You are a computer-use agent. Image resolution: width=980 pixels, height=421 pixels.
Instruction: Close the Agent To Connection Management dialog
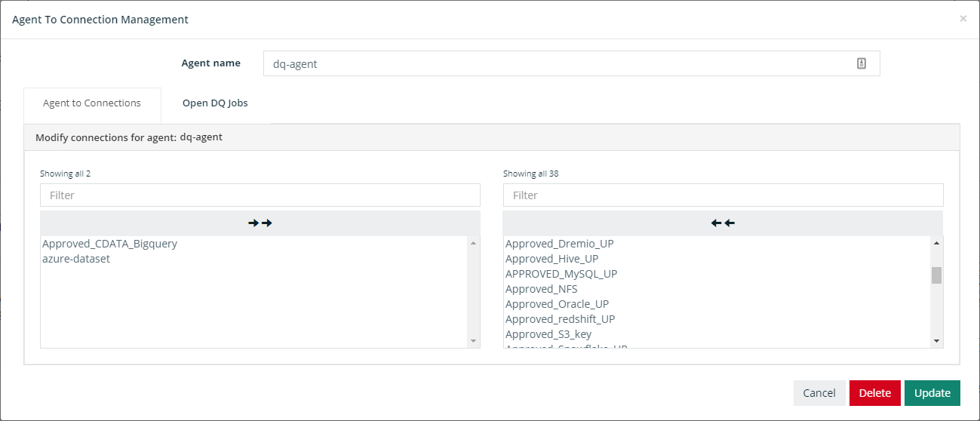pos(963,19)
